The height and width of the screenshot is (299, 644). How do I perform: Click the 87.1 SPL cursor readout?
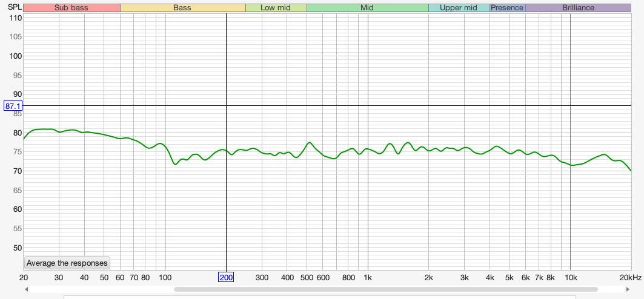[13, 107]
